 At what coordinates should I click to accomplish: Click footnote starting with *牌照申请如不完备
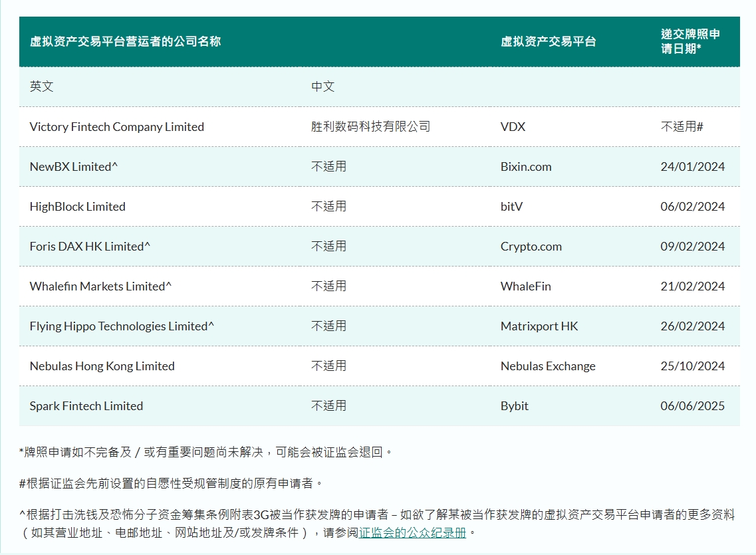click(205, 453)
